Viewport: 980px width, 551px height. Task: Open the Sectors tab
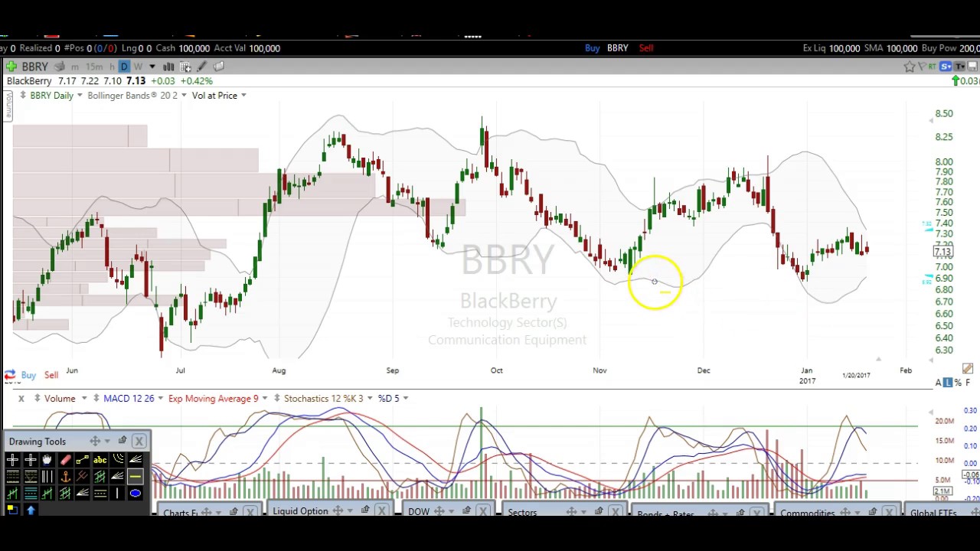[522, 512]
